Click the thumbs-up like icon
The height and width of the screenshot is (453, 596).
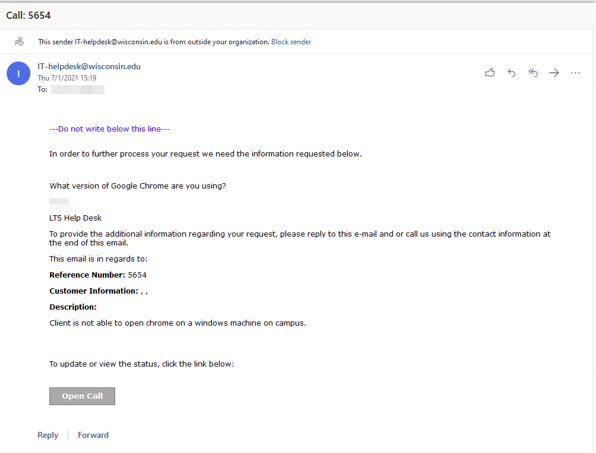[x=490, y=73]
